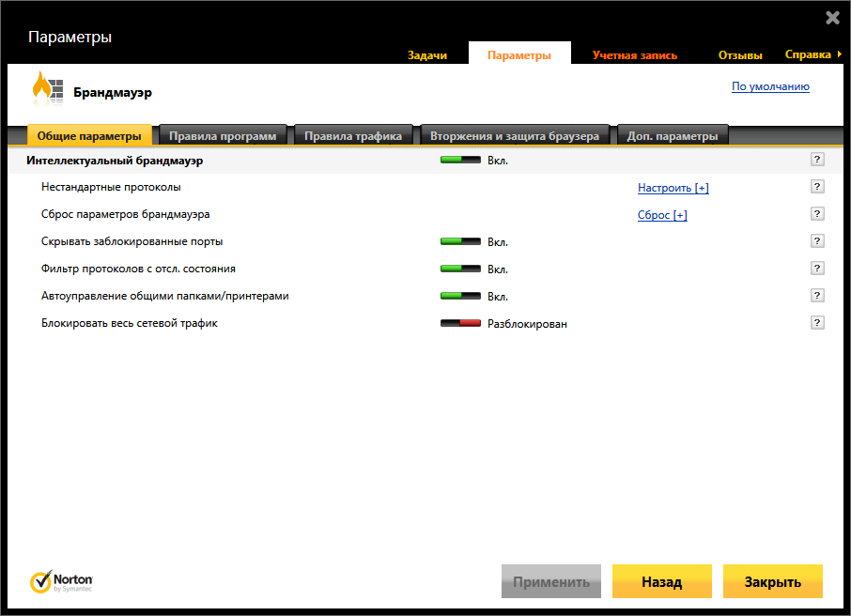Image resolution: width=851 pixels, height=616 pixels.
Task: Click Настроить [+] link
Action: click(673, 188)
